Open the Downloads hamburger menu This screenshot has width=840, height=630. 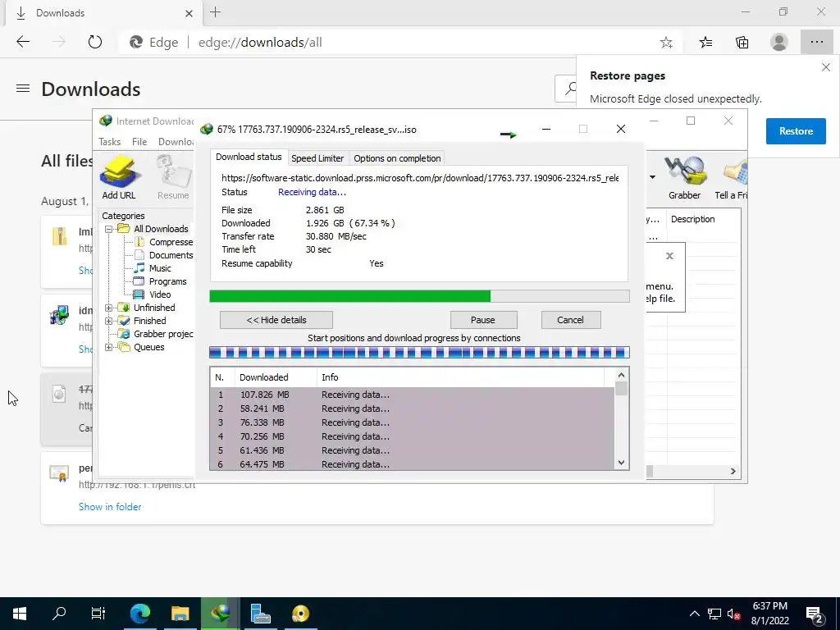tap(23, 89)
